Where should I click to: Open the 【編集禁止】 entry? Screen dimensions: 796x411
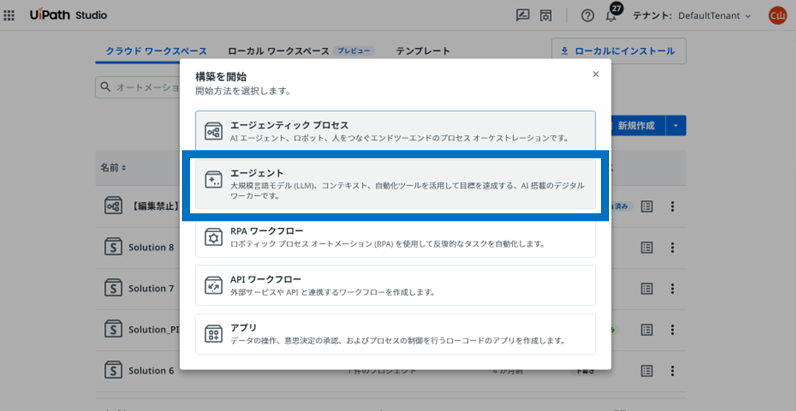[x=154, y=206]
